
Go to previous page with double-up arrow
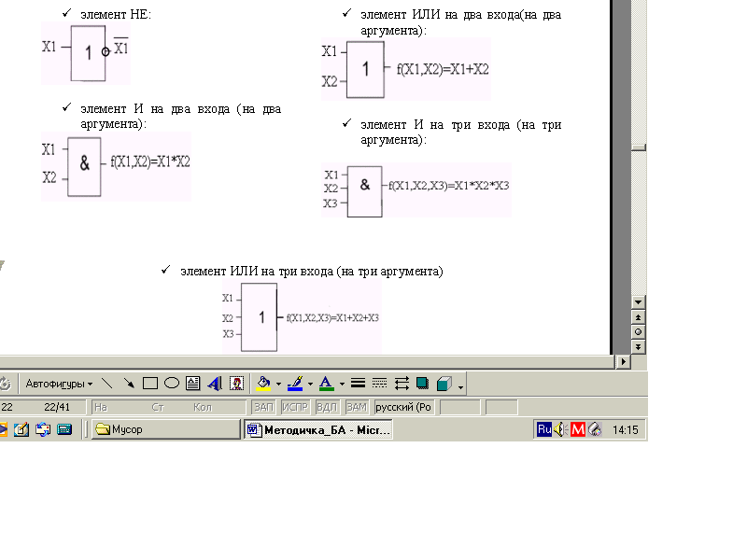click(639, 317)
